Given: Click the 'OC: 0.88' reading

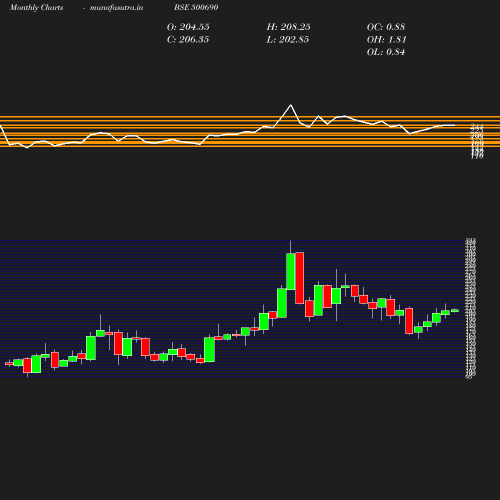Looking at the screenshot, I should (x=386, y=27).
